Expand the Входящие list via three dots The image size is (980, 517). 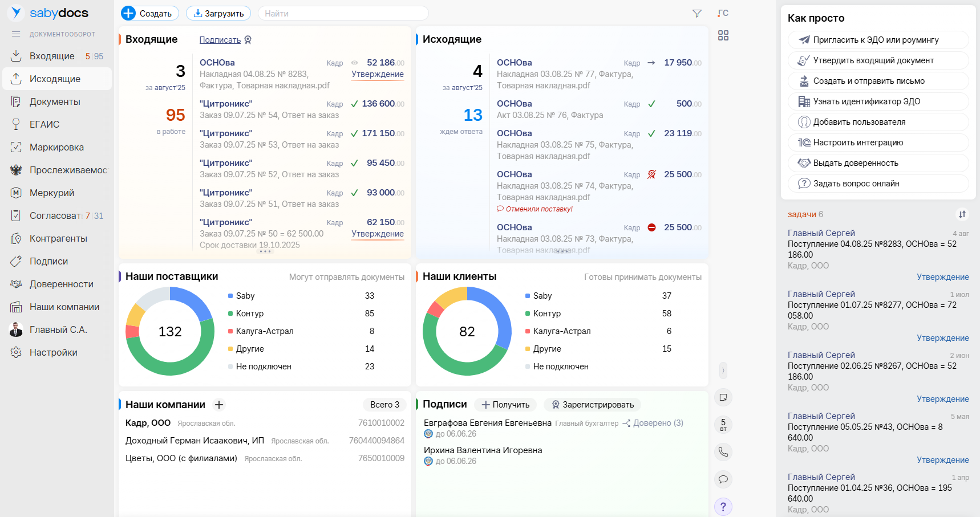pyautogui.click(x=265, y=251)
